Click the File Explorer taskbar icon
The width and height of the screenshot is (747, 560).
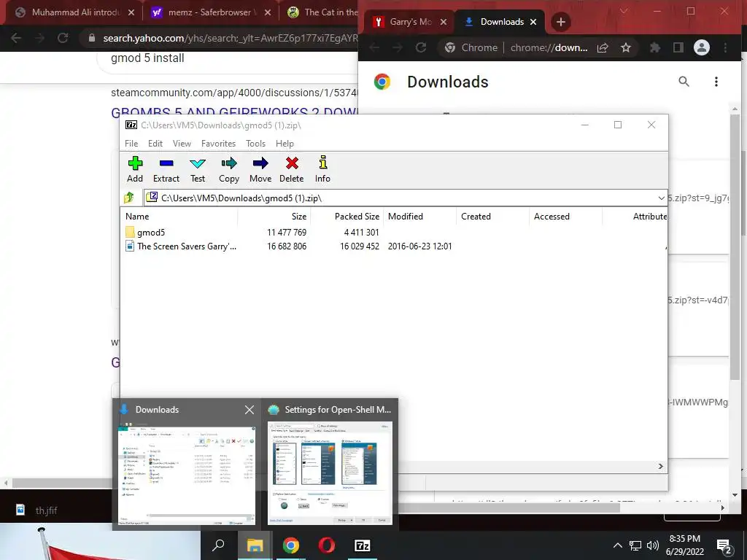pos(255,545)
